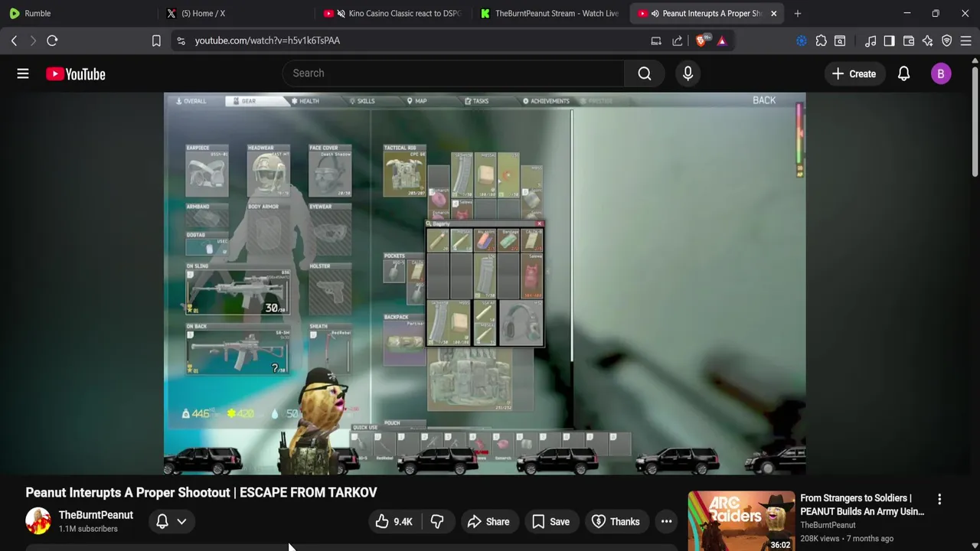
Task: Open the media control music note icon
Action: (x=871, y=41)
